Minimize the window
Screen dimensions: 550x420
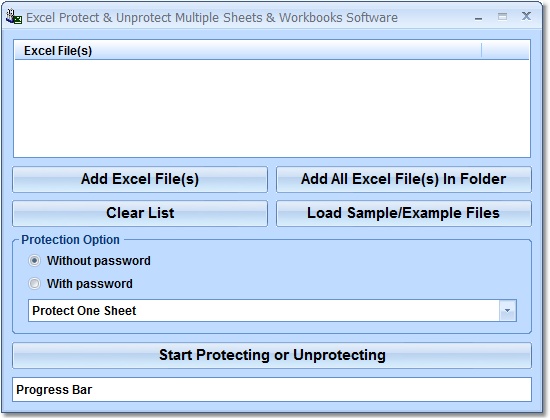point(478,18)
